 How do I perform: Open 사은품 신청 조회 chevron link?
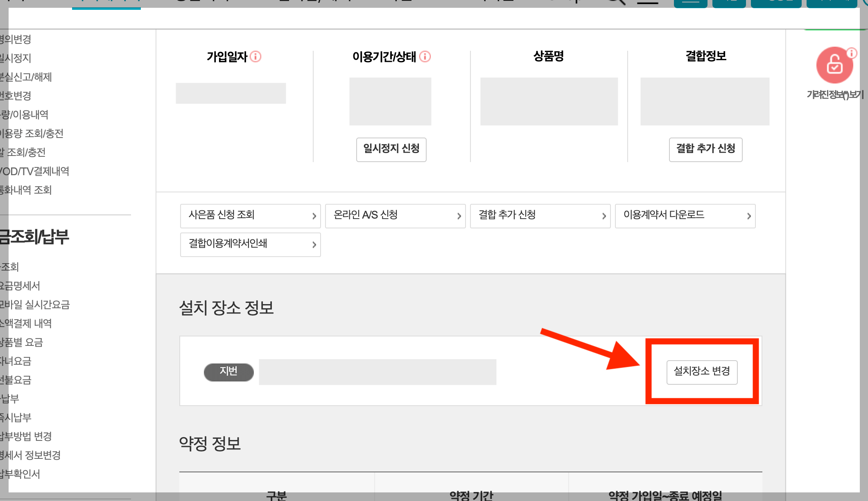250,216
